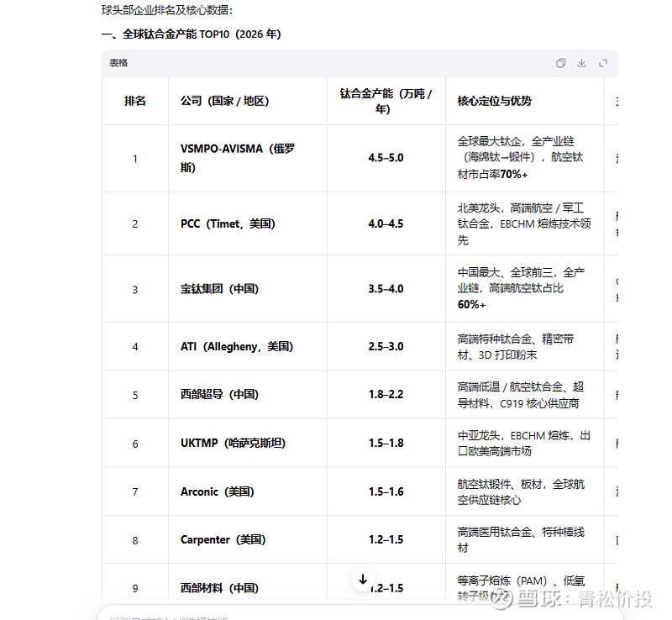672x620 pixels.
Task: Expand the table to fullscreen
Action: 603,64
